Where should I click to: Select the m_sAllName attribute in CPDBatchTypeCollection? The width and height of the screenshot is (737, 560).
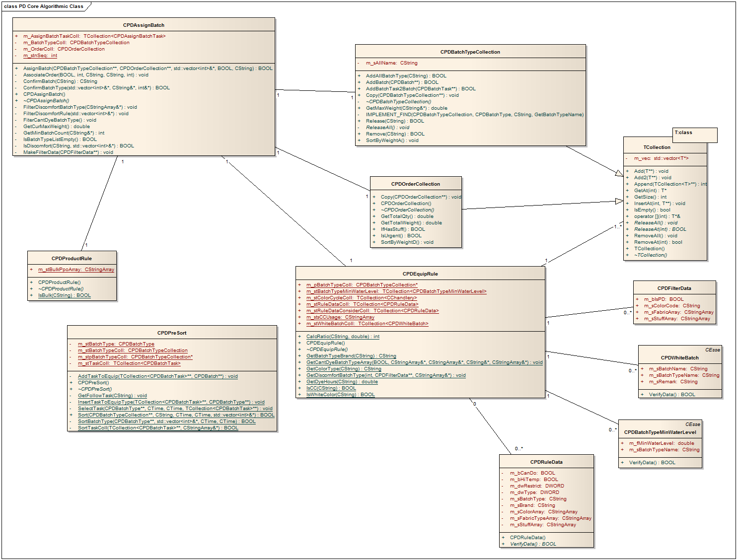pos(391,63)
